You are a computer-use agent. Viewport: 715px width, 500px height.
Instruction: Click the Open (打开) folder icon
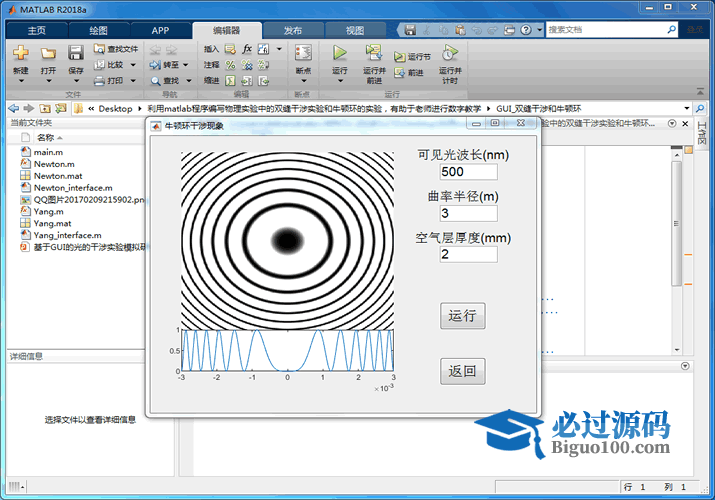(48, 53)
